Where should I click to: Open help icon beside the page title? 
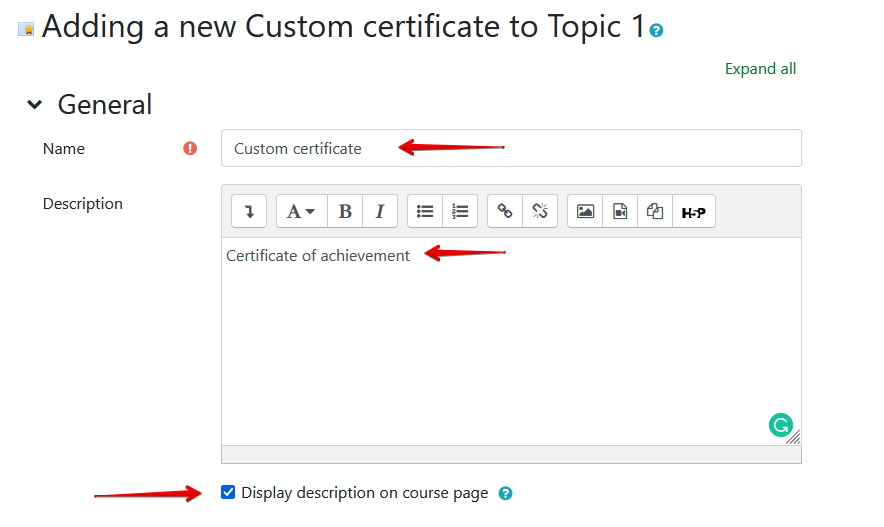click(x=656, y=31)
